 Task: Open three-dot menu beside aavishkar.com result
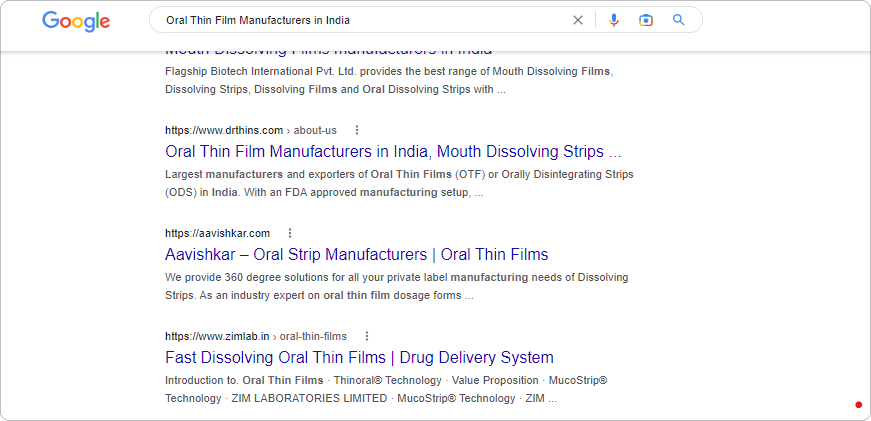pos(289,233)
